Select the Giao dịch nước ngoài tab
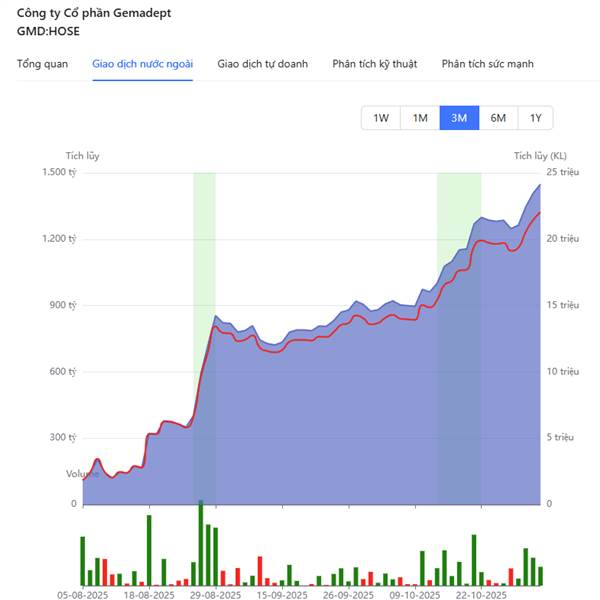 pyautogui.click(x=143, y=64)
